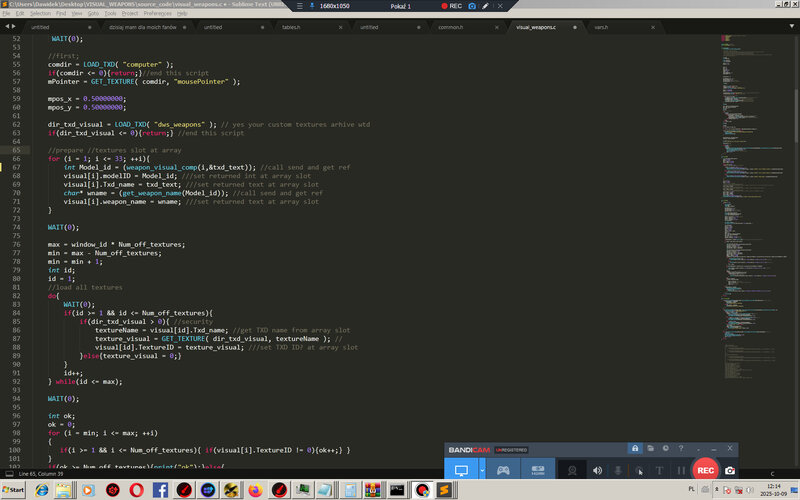
Task: Open Firefox from the taskbar
Action: point(254,490)
